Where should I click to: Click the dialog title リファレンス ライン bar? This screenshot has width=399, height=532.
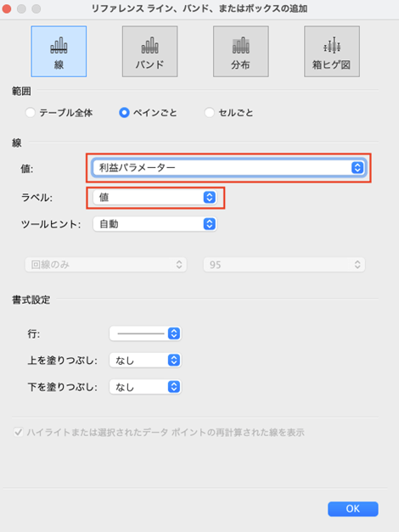[199, 8]
